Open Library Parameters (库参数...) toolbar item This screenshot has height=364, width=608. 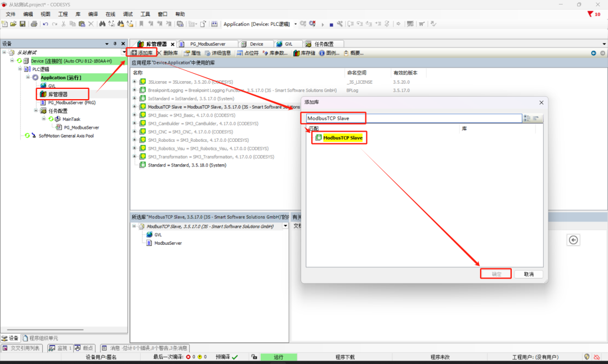275,53
